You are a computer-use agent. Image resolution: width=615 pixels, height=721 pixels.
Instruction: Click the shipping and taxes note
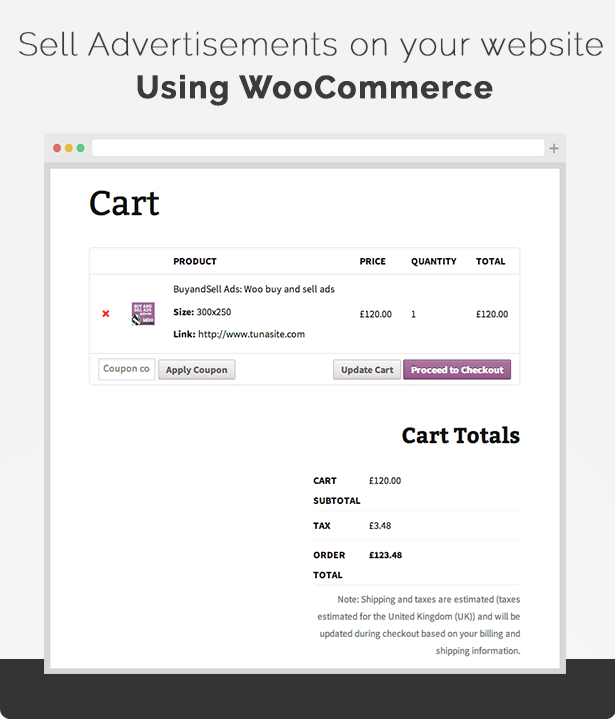[x=419, y=625]
